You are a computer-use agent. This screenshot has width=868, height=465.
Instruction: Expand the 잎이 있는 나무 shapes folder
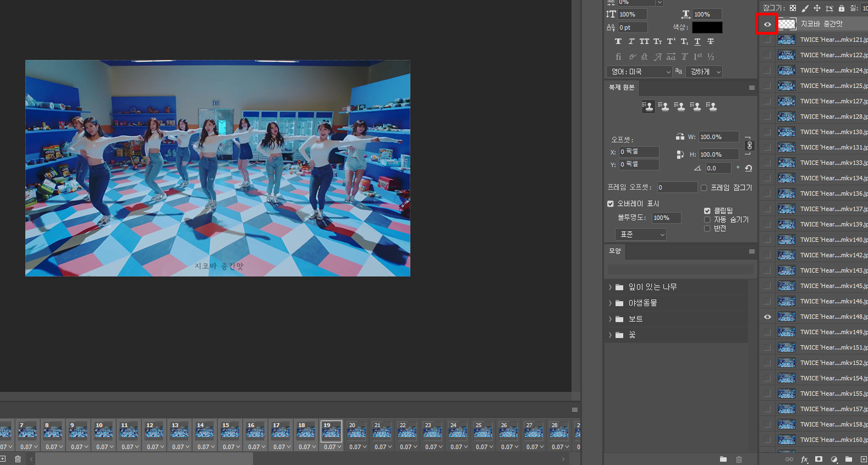pos(610,287)
